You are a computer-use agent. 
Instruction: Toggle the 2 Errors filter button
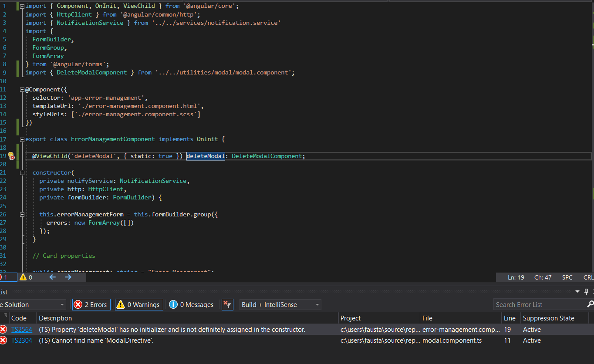pyautogui.click(x=91, y=305)
